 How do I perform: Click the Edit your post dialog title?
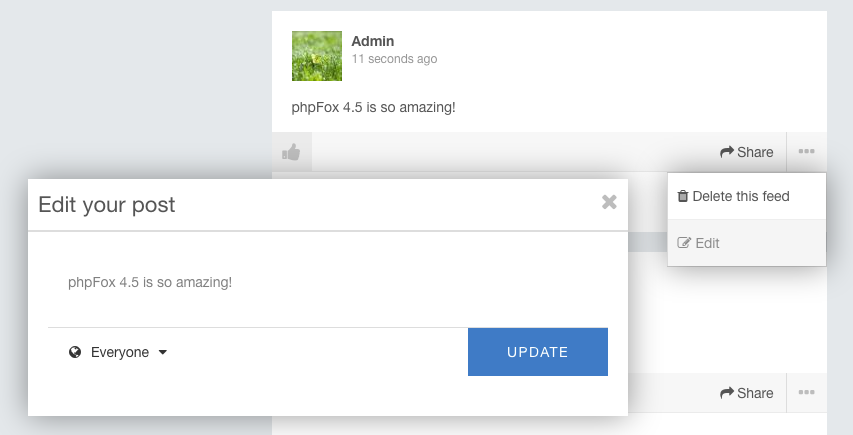[x=107, y=205]
